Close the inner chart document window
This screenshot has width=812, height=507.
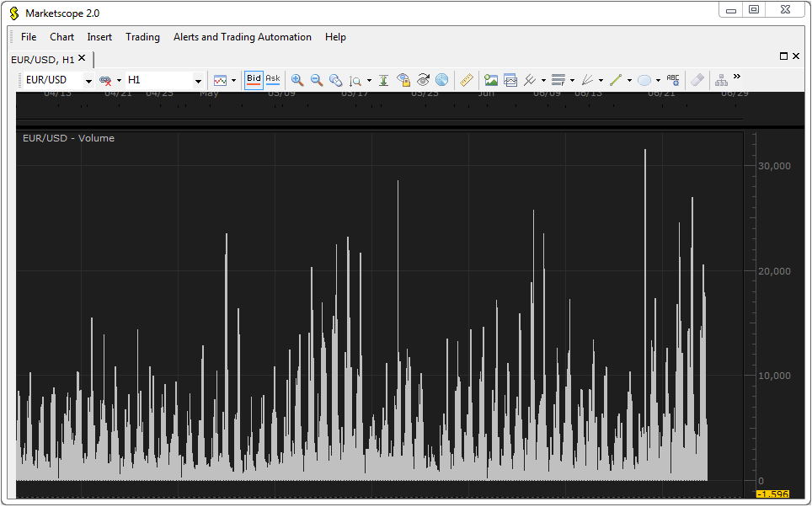coord(796,56)
